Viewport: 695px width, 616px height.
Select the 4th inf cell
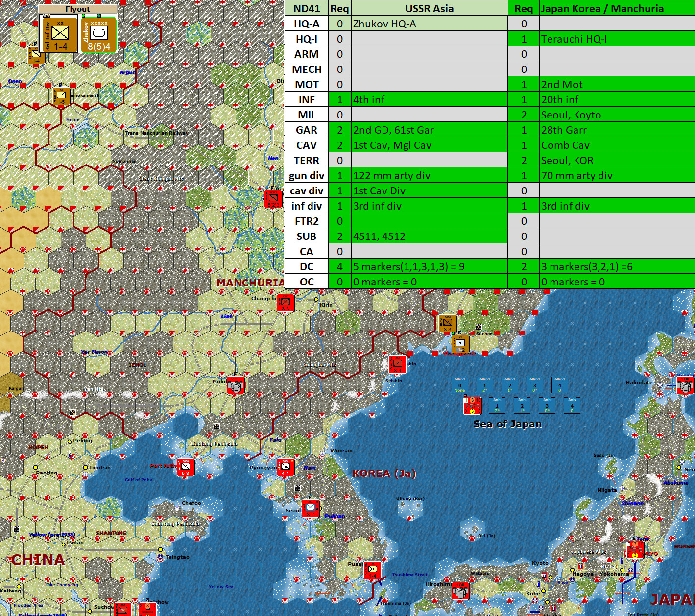(430, 99)
